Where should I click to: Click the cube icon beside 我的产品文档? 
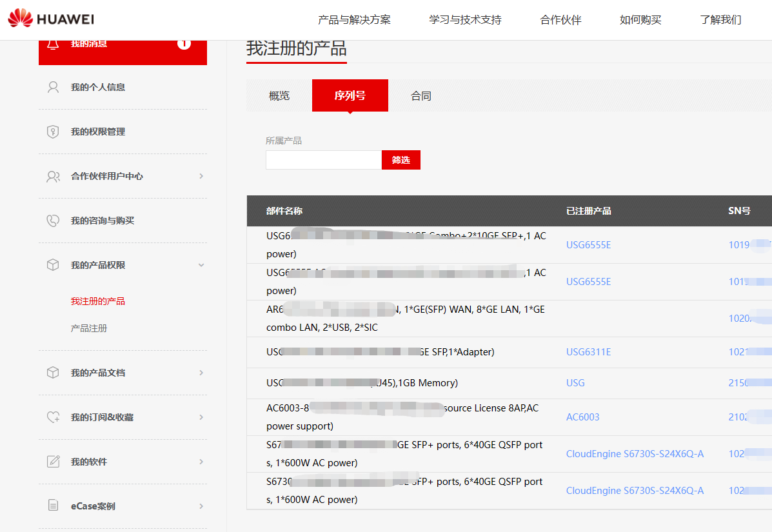53,373
